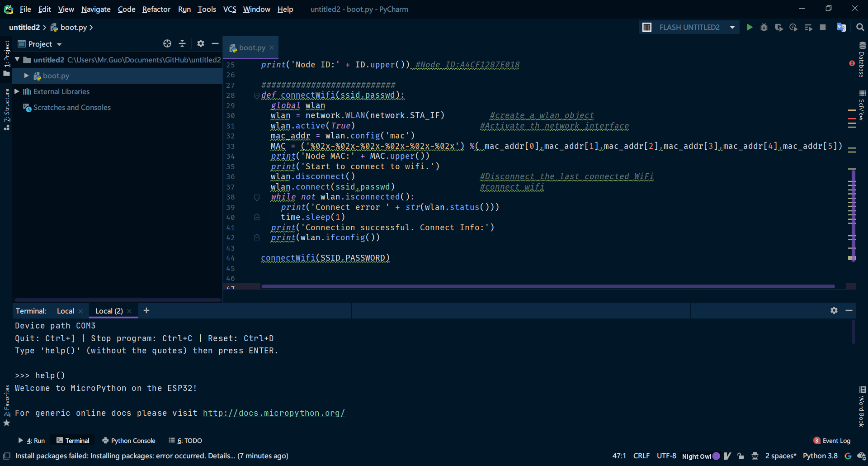Open project tree settings gear
868x466 pixels.
(200, 43)
